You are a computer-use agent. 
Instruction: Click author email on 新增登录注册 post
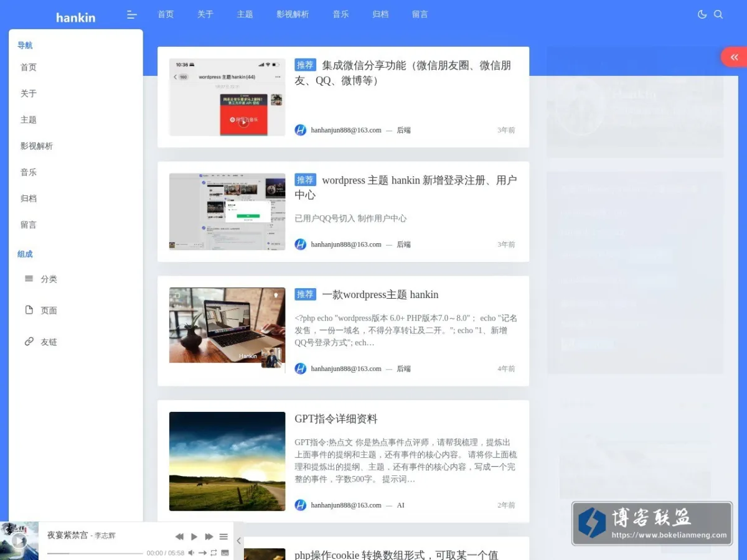(x=346, y=245)
